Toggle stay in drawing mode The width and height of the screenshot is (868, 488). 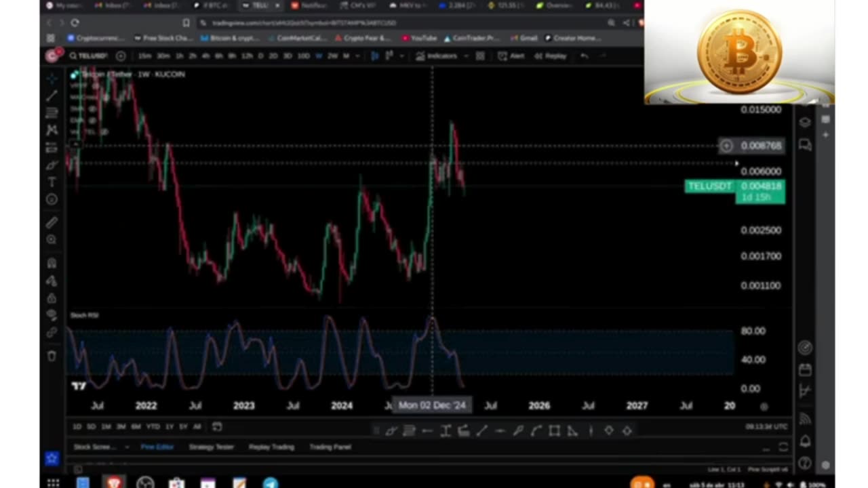click(52, 281)
